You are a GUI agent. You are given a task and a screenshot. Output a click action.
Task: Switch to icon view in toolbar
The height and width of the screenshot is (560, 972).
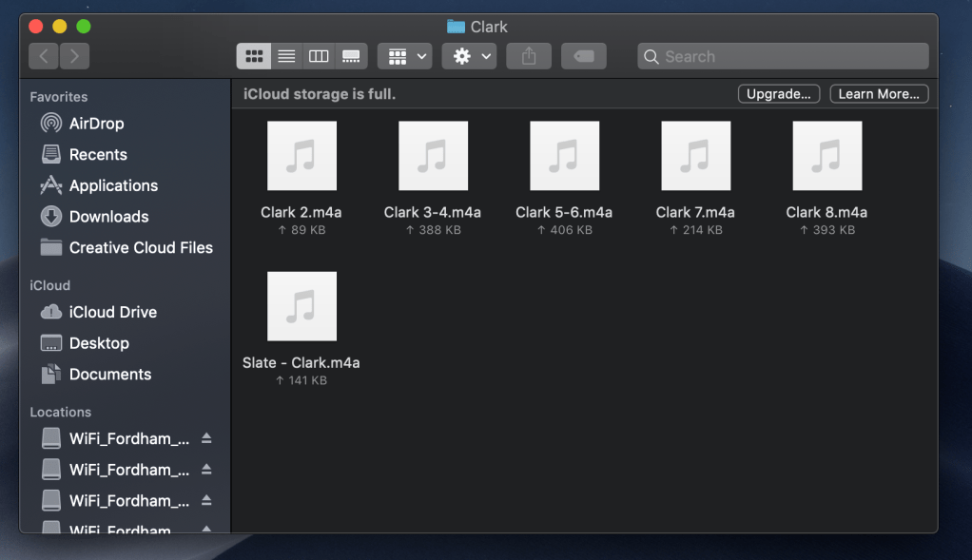click(x=254, y=56)
